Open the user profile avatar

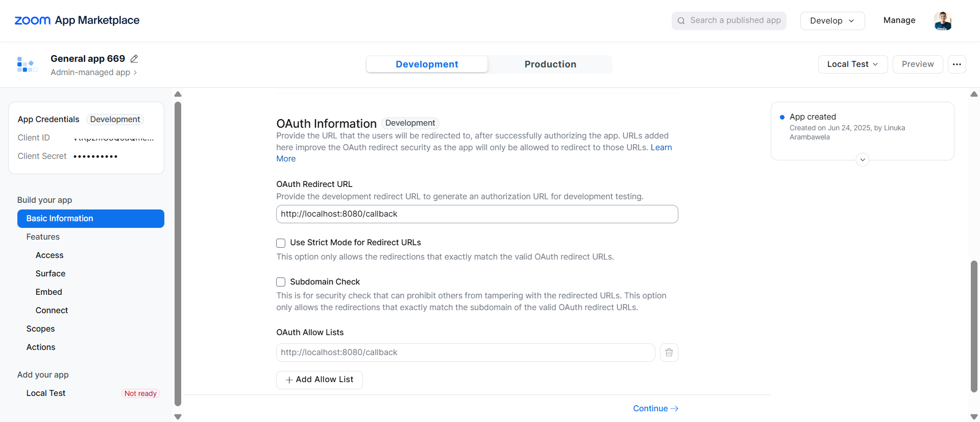tap(943, 21)
